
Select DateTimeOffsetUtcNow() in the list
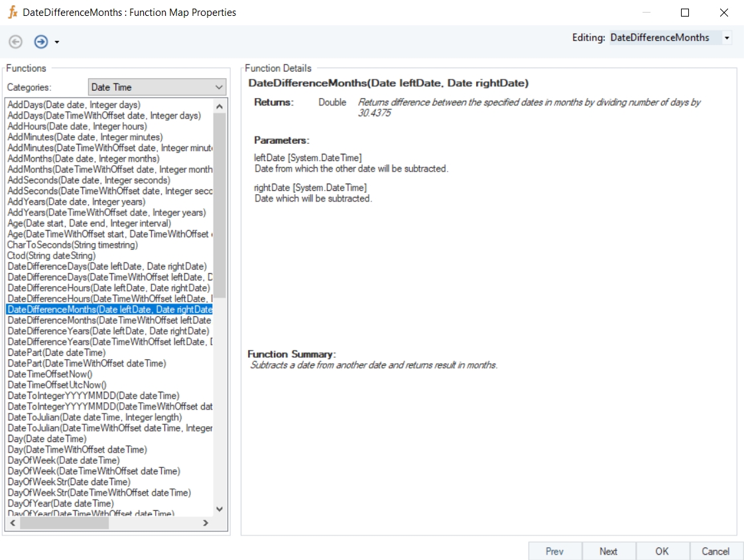pyautogui.click(x=56, y=385)
